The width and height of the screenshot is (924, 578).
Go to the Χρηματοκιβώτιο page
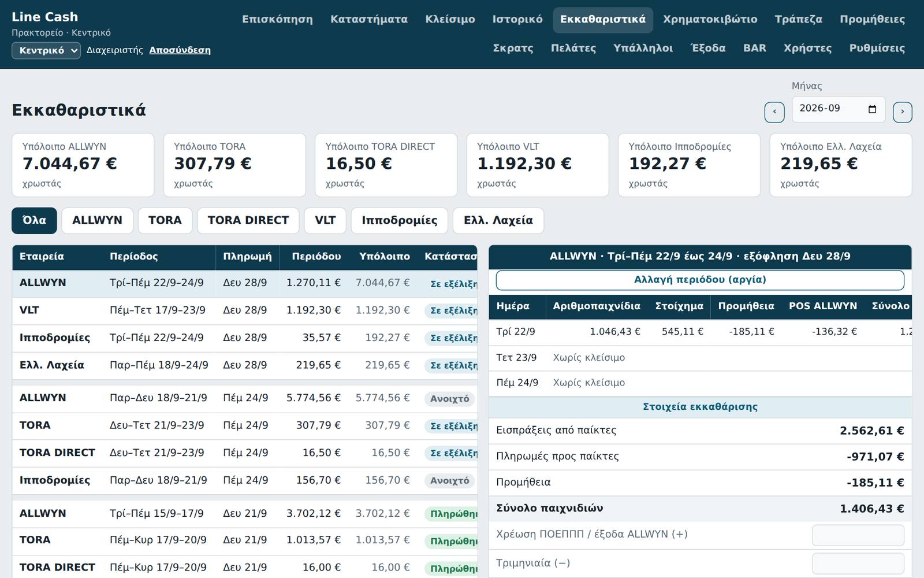pyautogui.click(x=710, y=20)
